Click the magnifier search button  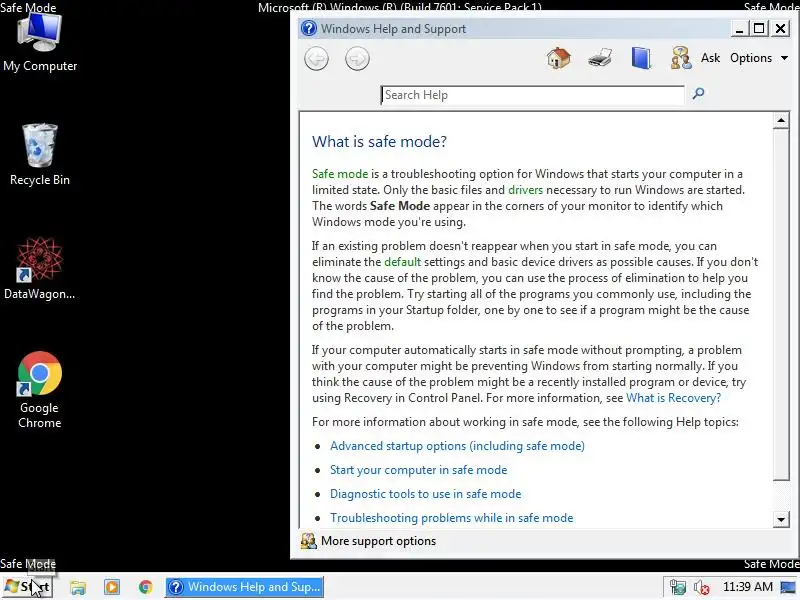[x=698, y=93]
